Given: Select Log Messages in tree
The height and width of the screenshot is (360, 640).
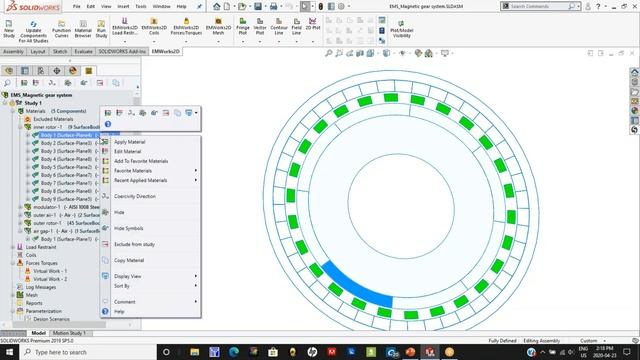Looking at the screenshot, I should coord(40,287).
